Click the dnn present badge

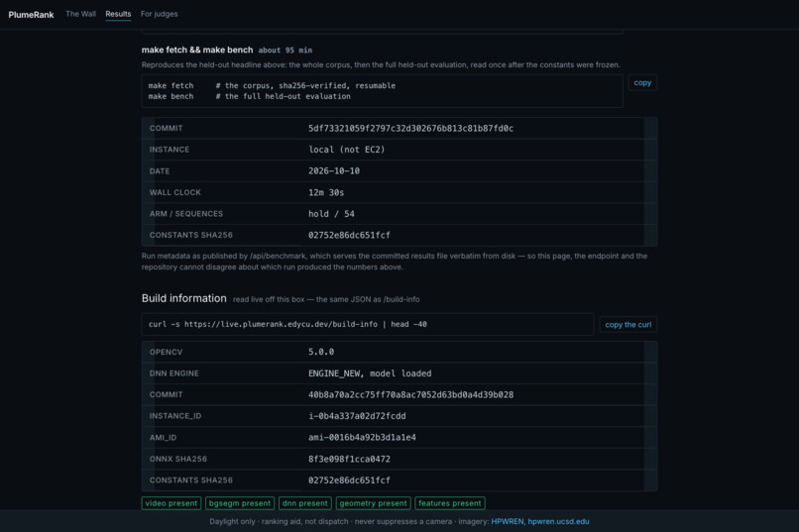(x=305, y=503)
